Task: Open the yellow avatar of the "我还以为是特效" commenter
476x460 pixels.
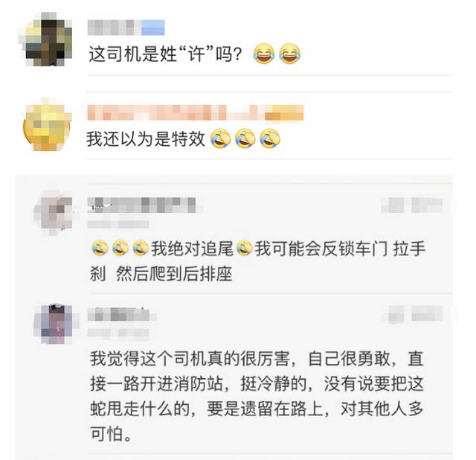Action: (x=47, y=124)
